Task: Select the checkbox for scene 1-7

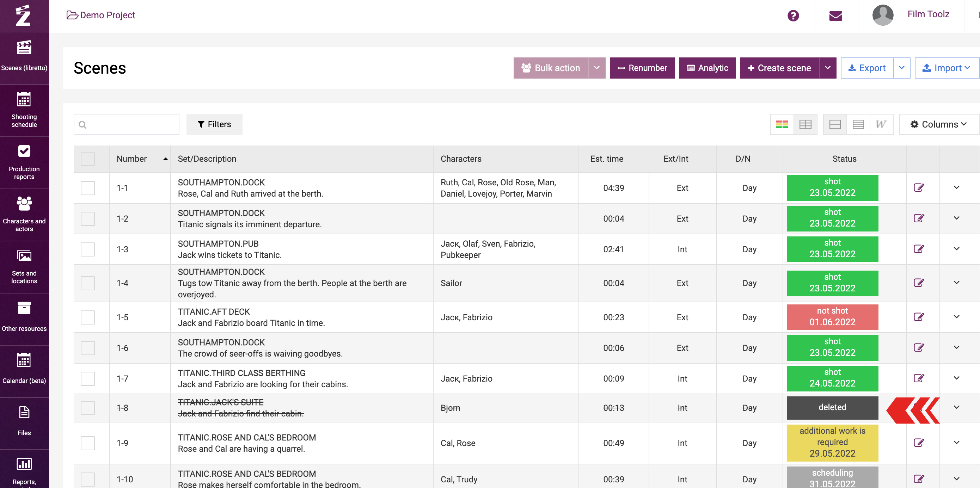Action: 87,378
